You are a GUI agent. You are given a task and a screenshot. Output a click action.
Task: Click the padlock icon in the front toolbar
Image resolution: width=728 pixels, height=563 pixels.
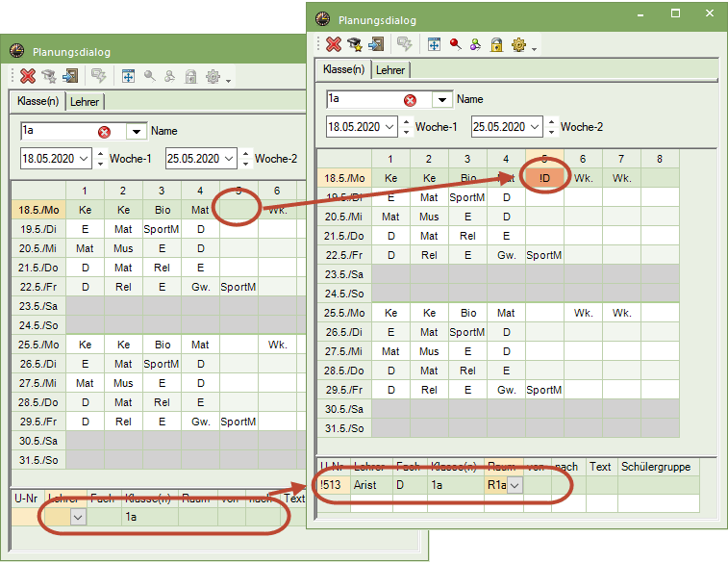coord(497,44)
